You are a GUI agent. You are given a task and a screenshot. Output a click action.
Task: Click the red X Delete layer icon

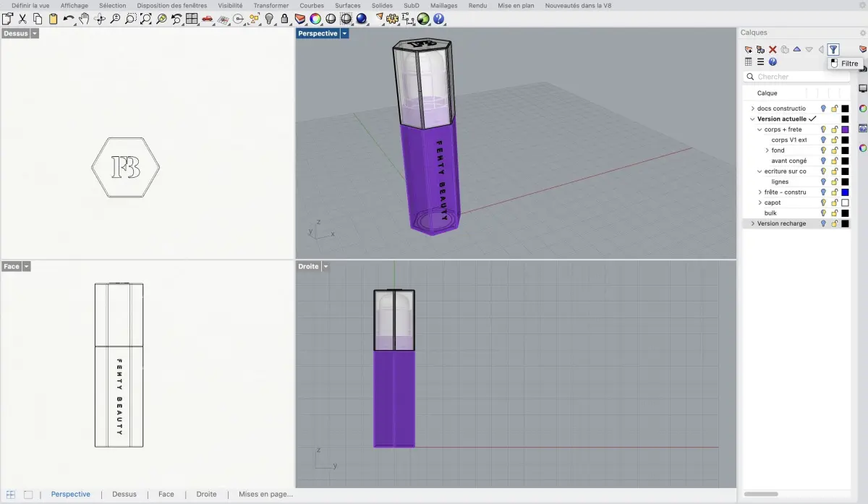[x=773, y=49]
